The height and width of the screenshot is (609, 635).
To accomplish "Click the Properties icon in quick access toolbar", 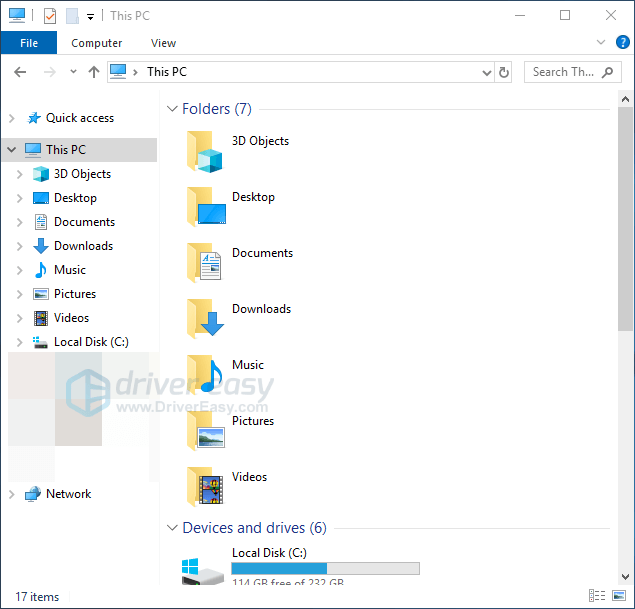I will (x=50, y=16).
